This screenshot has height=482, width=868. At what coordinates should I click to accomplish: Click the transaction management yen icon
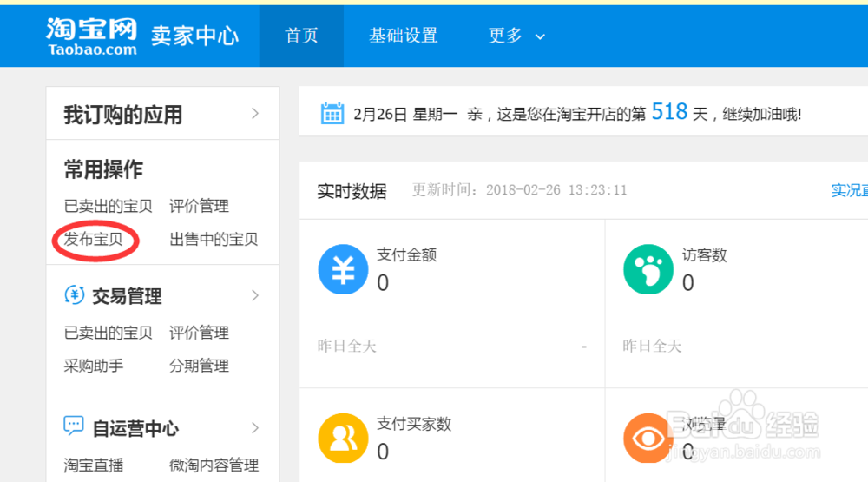point(75,295)
